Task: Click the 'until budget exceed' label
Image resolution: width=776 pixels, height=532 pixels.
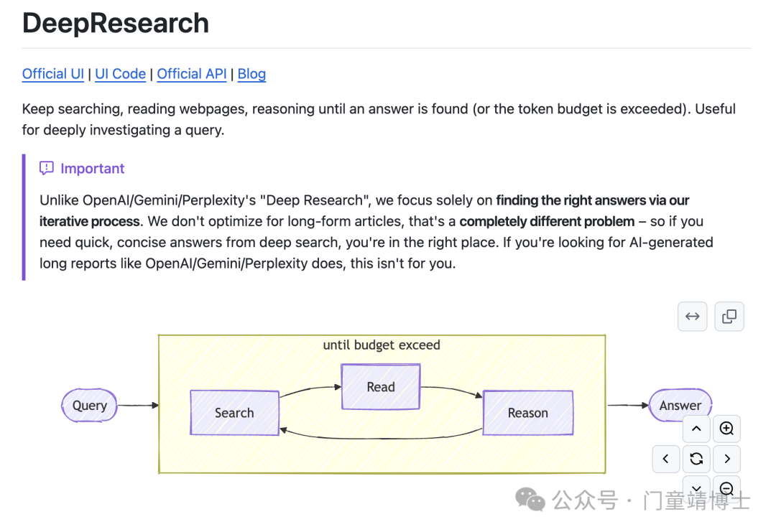Action: click(382, 345)
